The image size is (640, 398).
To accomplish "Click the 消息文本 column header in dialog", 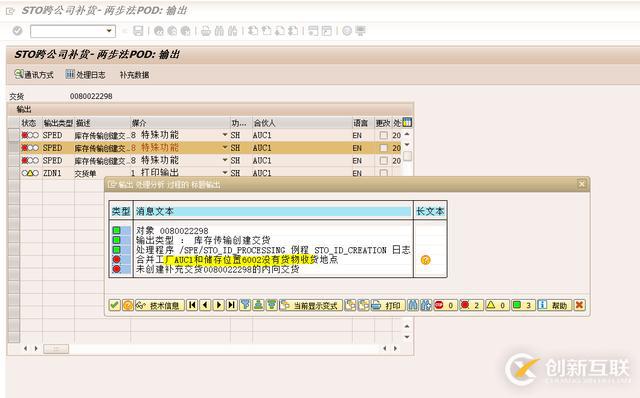I will click(x=273, y=211).
